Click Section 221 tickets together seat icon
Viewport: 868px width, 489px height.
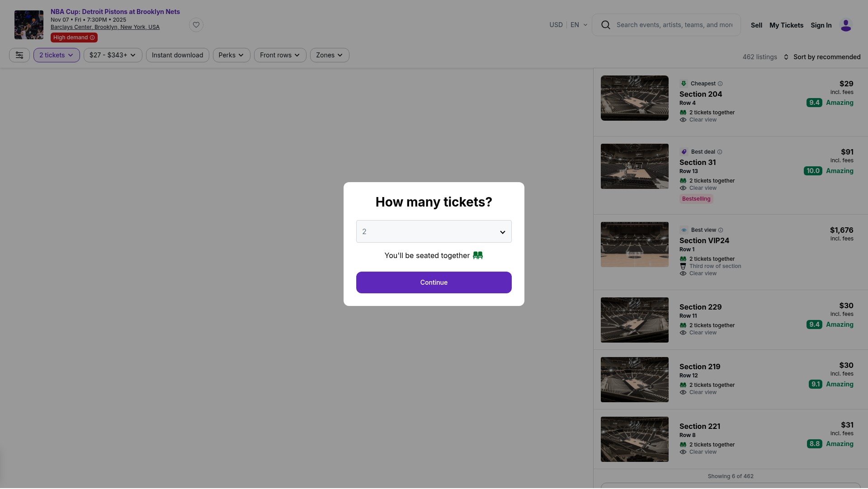(x=683, y=445)
